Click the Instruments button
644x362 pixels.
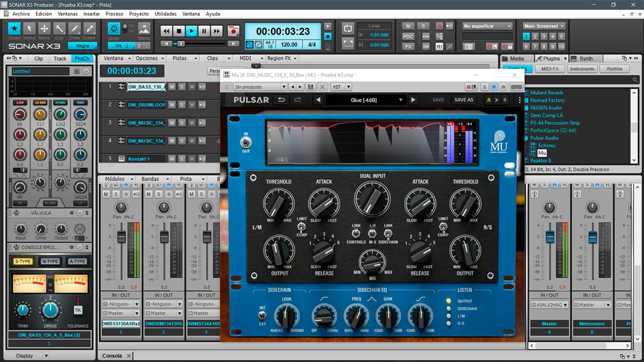point(582,69)
